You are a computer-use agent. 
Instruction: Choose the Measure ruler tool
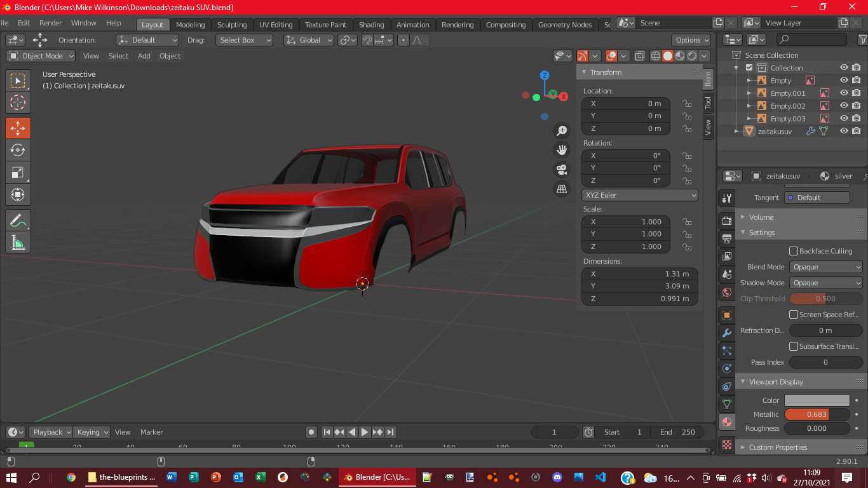pyautogui.click(x=18, y=243)
